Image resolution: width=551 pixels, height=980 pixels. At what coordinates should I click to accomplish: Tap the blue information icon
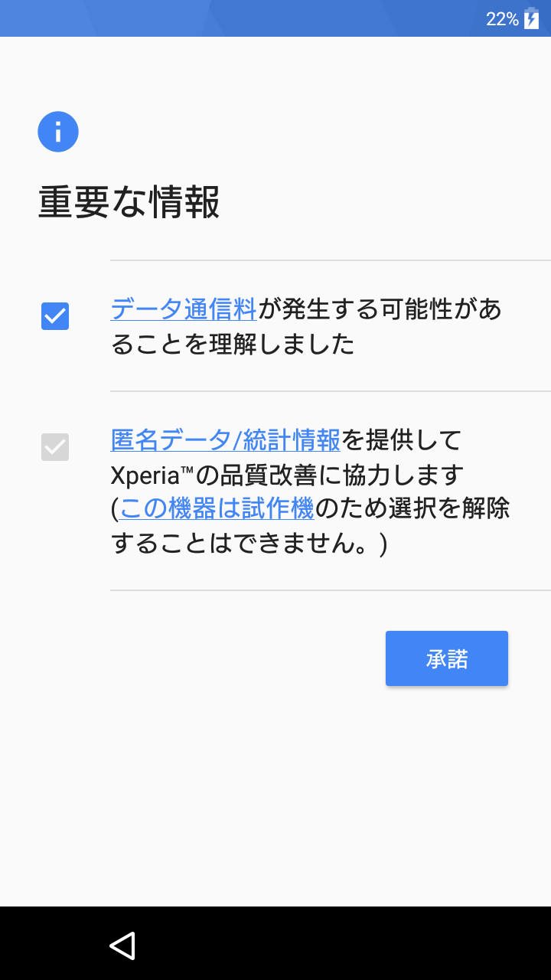click(58, 132)
